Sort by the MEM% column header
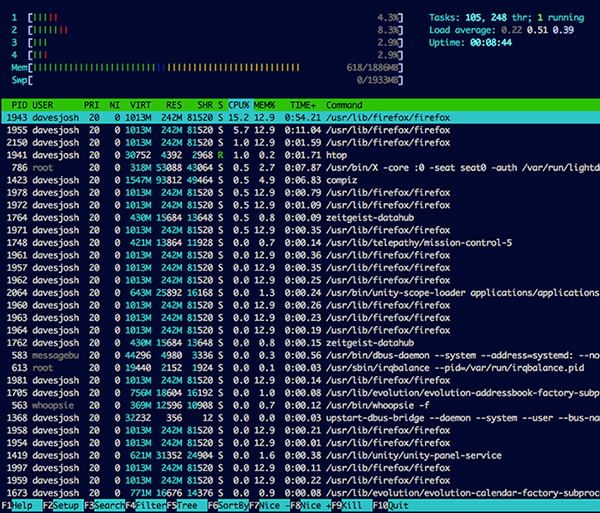This screenshot has height=513, width=600. click(x=264, y=105)
